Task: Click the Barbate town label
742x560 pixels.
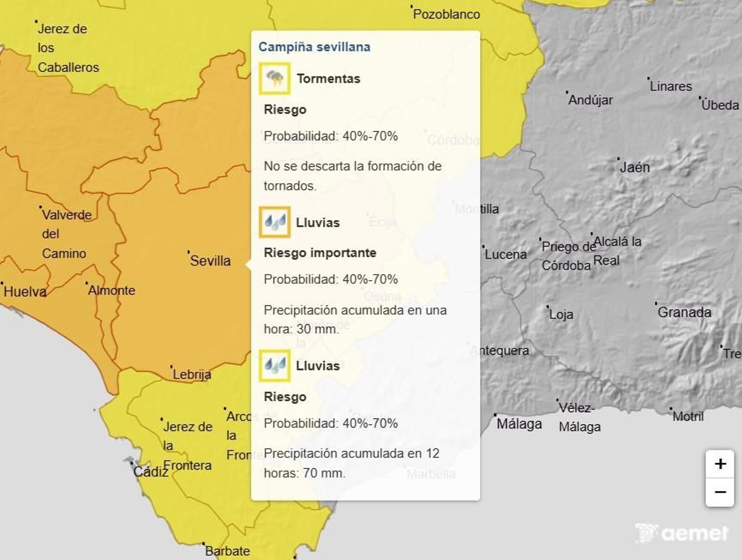Action: pos(227,551)
